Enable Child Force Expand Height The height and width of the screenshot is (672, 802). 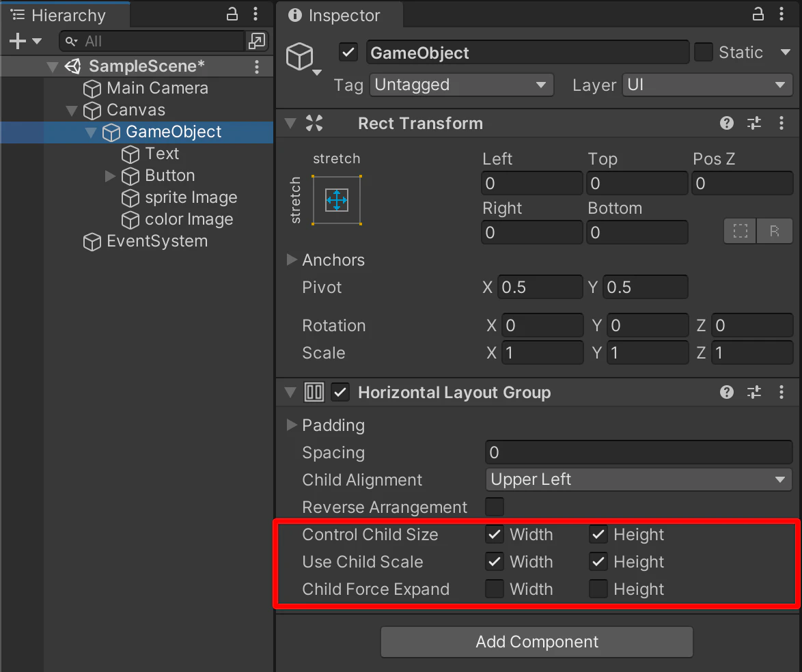pos(598,589)
